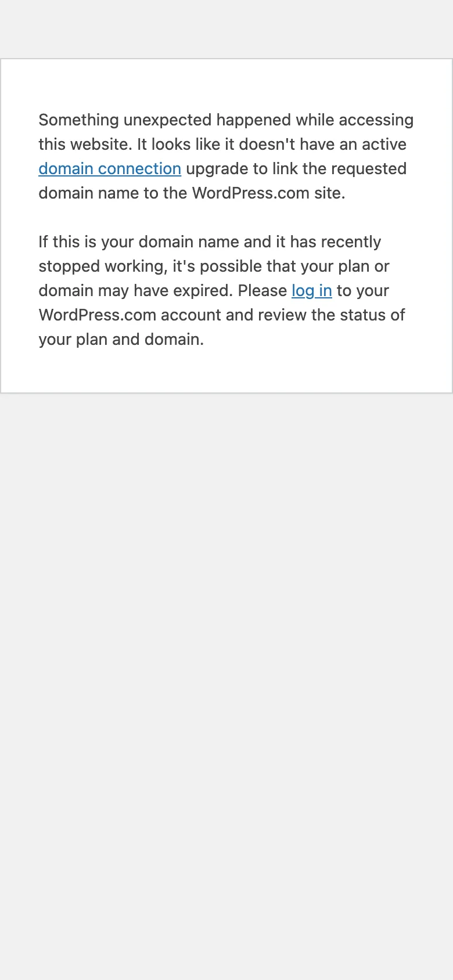Click the empty gray area below the message box
Image resolution: width=453 pixels, height=980 pixels.
coord(227,685)
